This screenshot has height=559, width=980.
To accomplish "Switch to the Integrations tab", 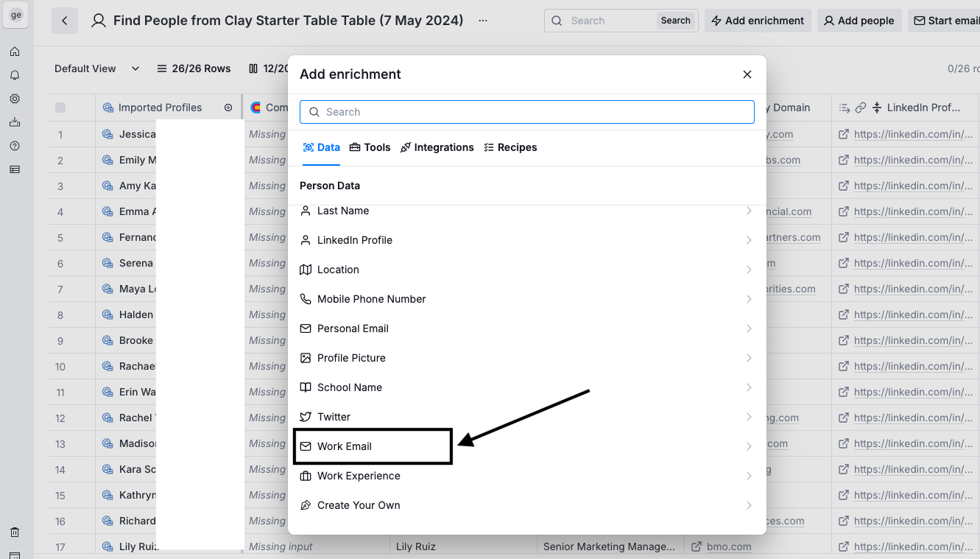I will (437, 147).
